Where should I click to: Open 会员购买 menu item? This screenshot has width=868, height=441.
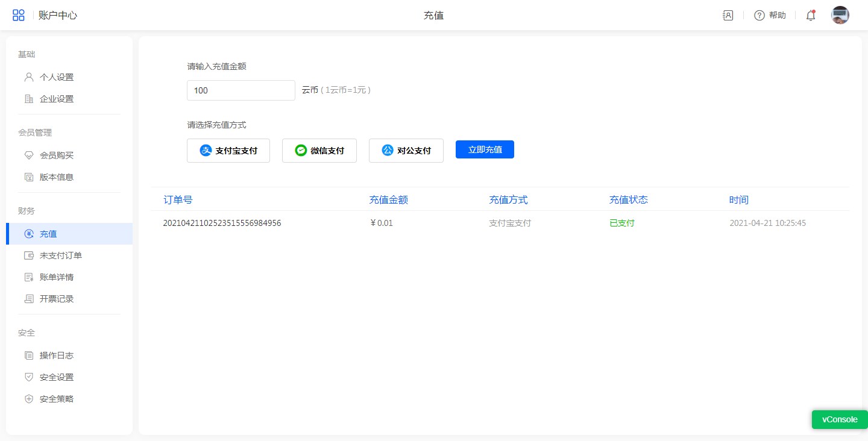coord(56,155)
